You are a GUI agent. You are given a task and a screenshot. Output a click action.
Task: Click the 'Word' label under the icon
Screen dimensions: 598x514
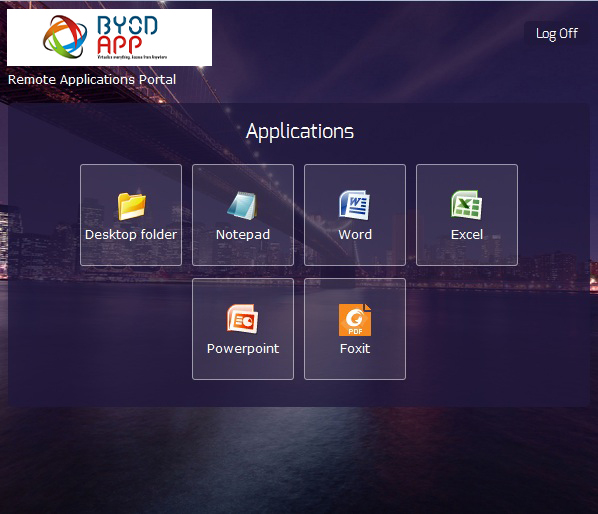pyautogui.click(x=355, y=235)
